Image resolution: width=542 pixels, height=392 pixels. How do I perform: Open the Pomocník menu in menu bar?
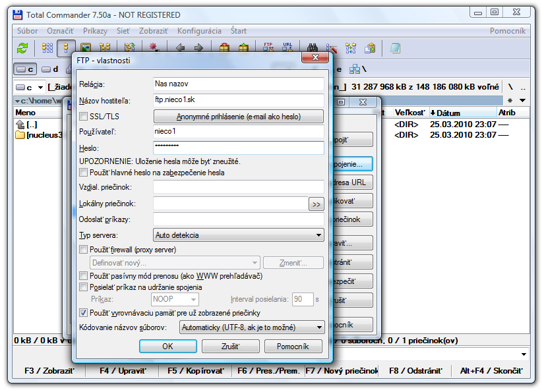tap(508, 31)
